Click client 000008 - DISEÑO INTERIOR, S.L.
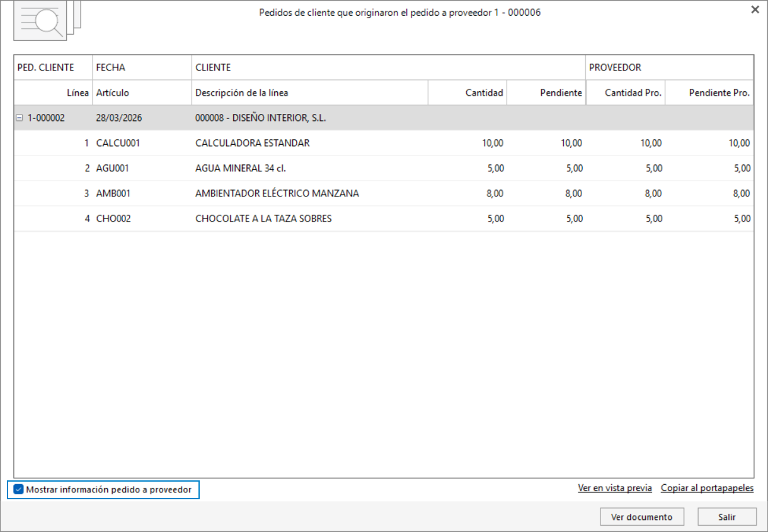Viewport: 768px width, 532px height. [x=260, y=118]
